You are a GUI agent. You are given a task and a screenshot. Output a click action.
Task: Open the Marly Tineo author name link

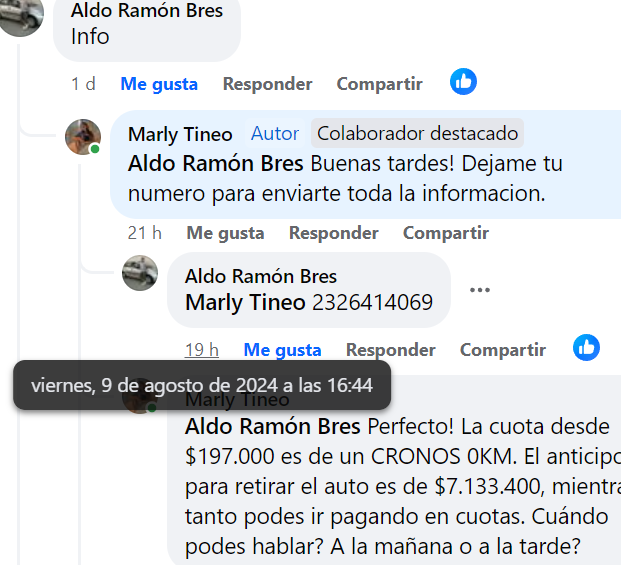[x=180, y=134]
